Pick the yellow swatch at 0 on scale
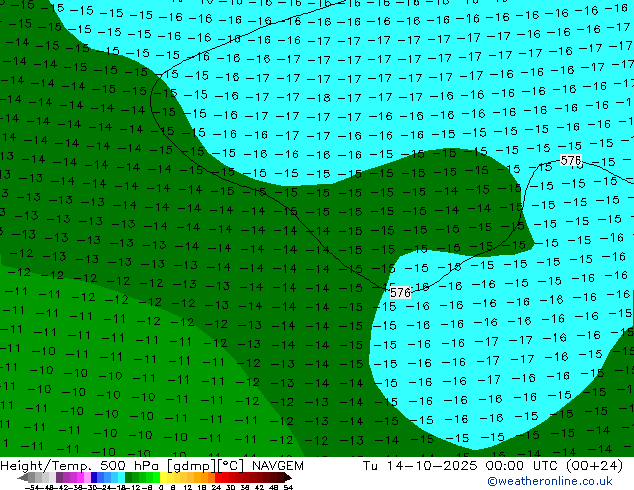The image size is (634, 490). coord(163,477)
